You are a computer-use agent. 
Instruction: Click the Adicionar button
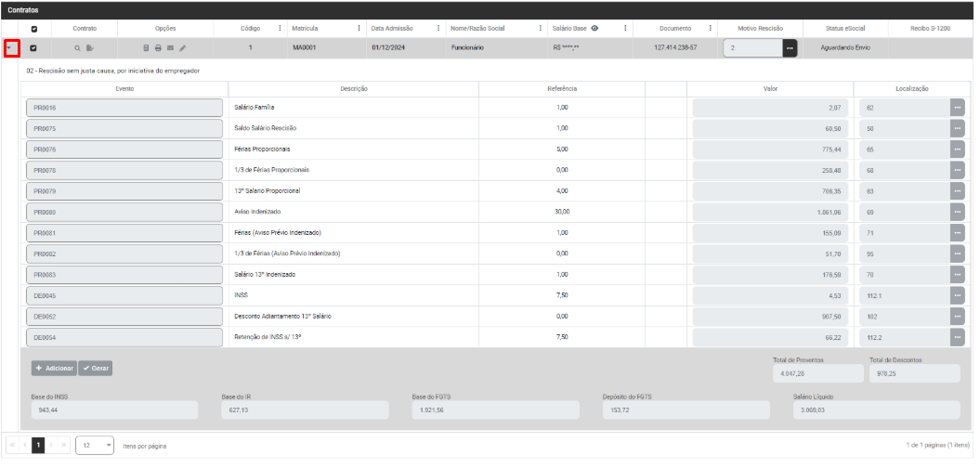click(54, 369)
